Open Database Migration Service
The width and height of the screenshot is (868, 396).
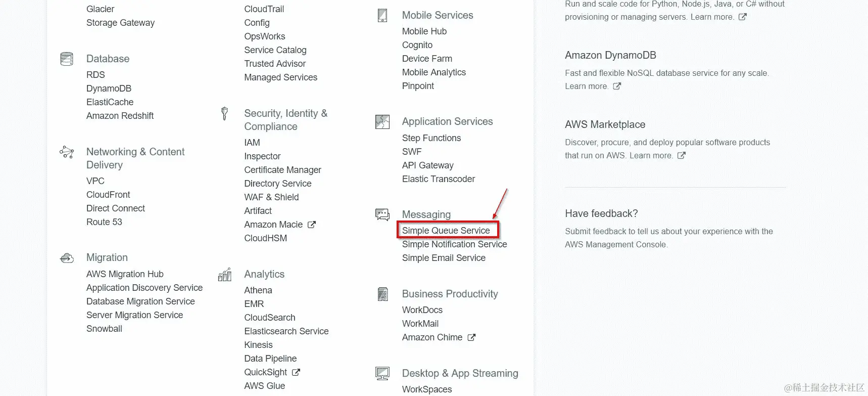[x=140, y=301]
